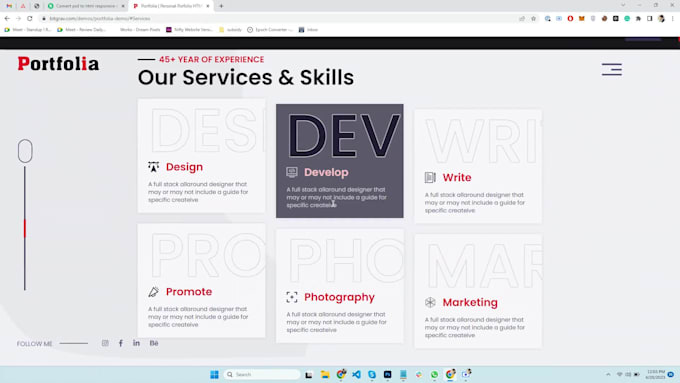Click the Marketing asterisk icon
This screenshot has height=383, width=680.
430,302
